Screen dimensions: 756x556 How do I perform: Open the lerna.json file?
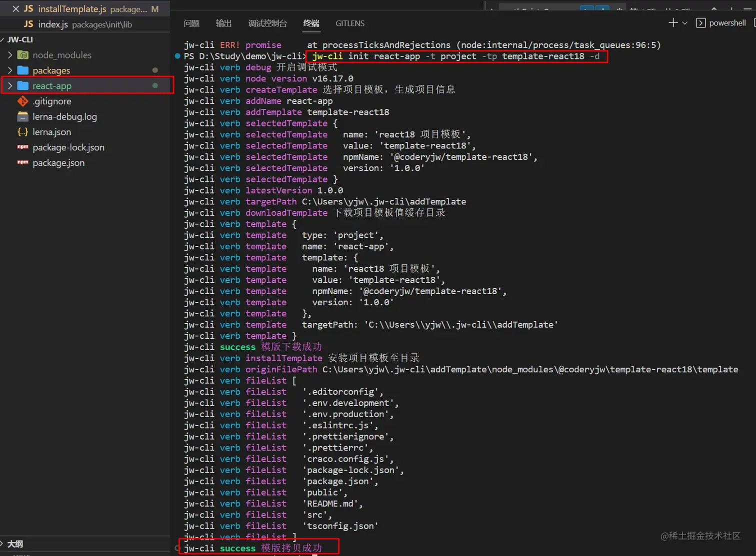coord(52,132)
